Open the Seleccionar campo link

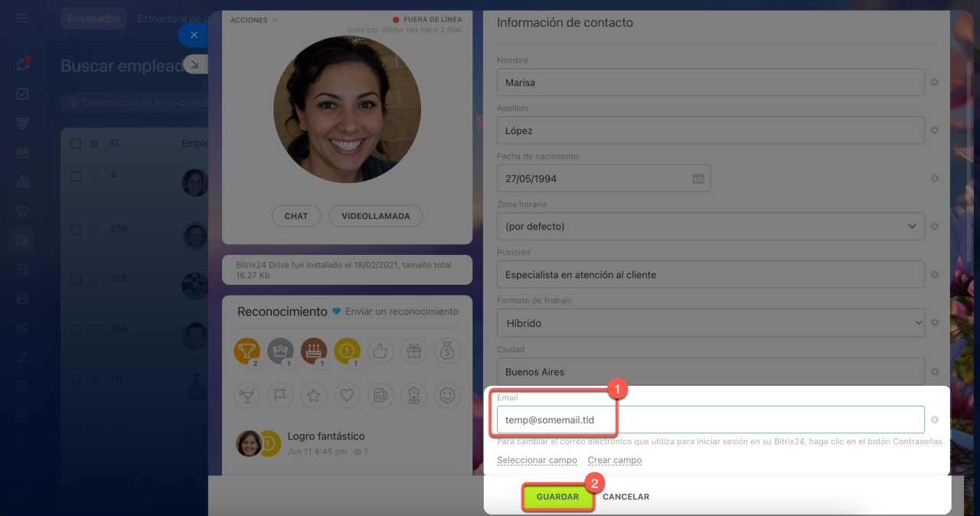[537, 460]
